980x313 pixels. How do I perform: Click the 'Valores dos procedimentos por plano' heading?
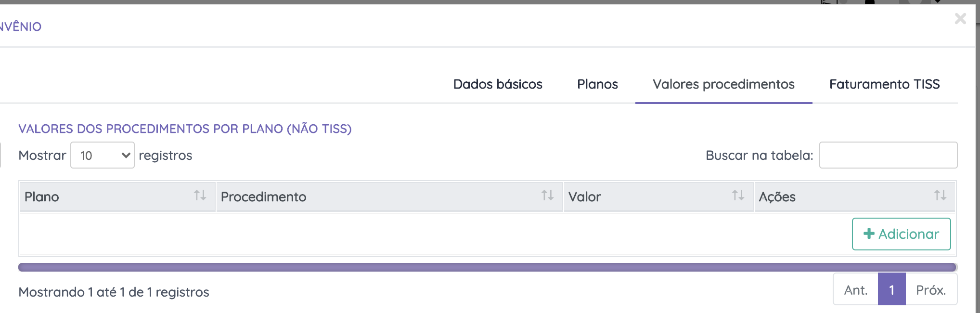(x=185, y=129)
